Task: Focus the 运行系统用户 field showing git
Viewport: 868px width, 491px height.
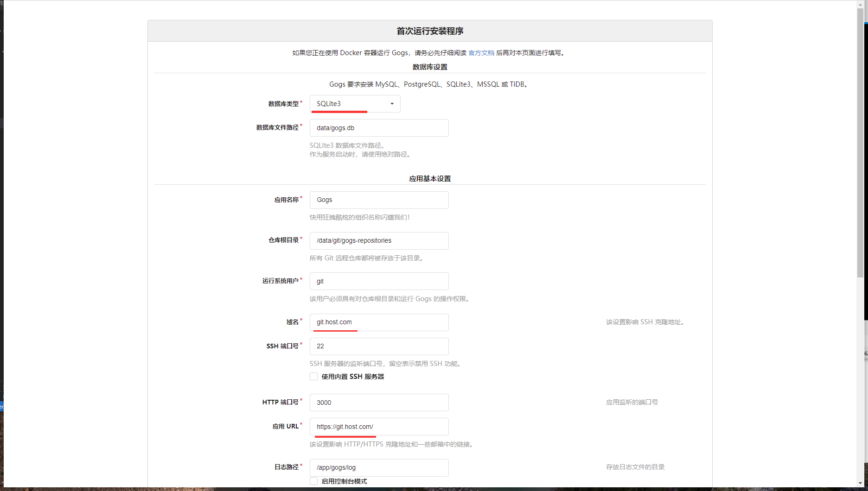Action: 379,281
